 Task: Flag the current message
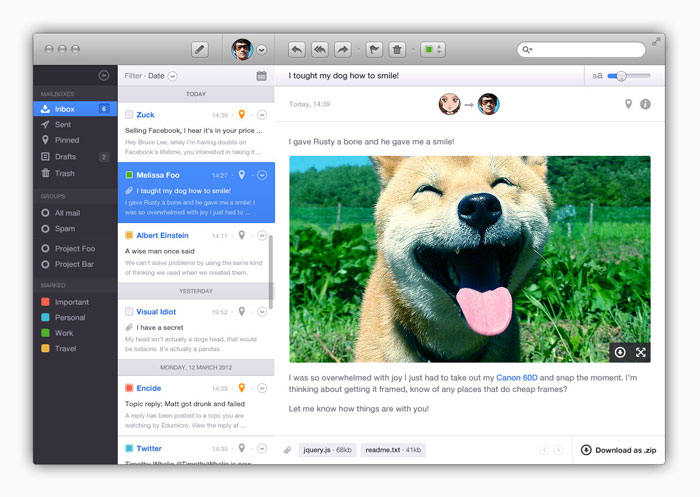pos(375,50)
